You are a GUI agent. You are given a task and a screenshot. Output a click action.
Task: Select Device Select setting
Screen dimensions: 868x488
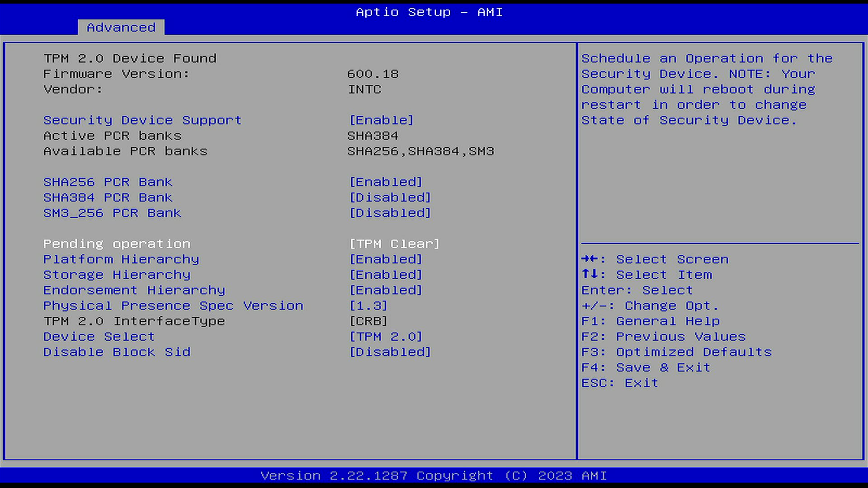pos(99,337)
